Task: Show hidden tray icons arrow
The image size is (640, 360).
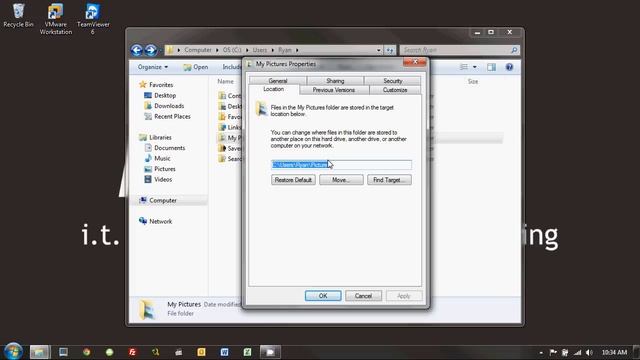Action: click(x=541, y=353)
